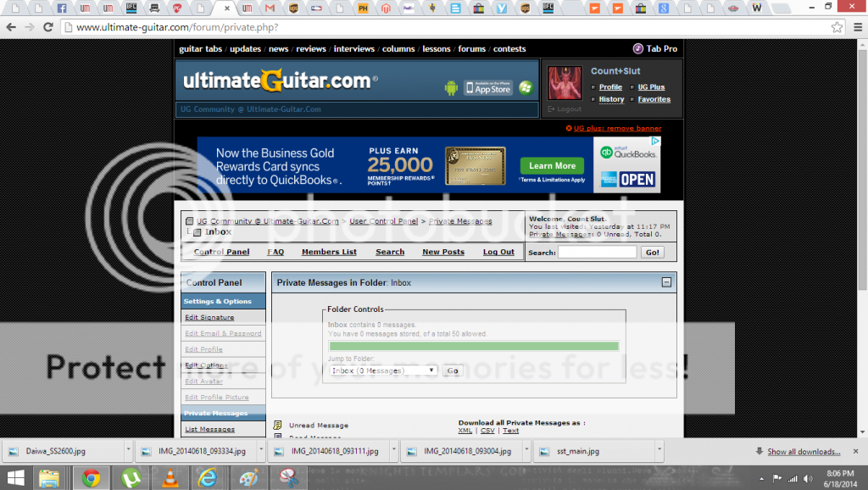Switch to the orange PH browser tab
Viewport: 868px width, 490px height.
(x=363, y=8)
